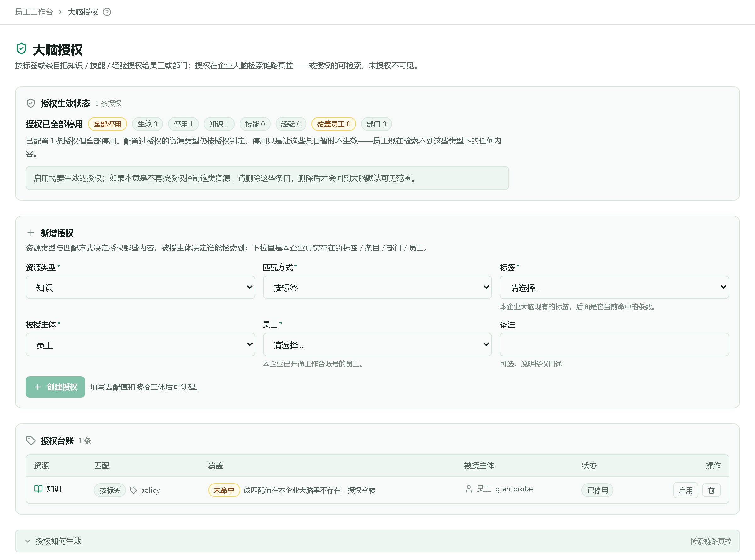The image size is (755, 560).
Task: Open the 被授主体 dropdown showing 员工
Action: pyautogui.click(x=140, y=345)
